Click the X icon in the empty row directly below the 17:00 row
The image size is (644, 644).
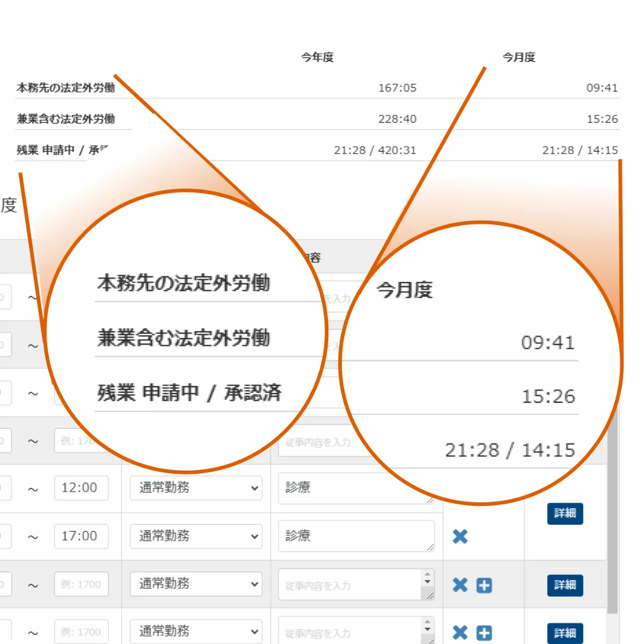[x=460, y=584]
